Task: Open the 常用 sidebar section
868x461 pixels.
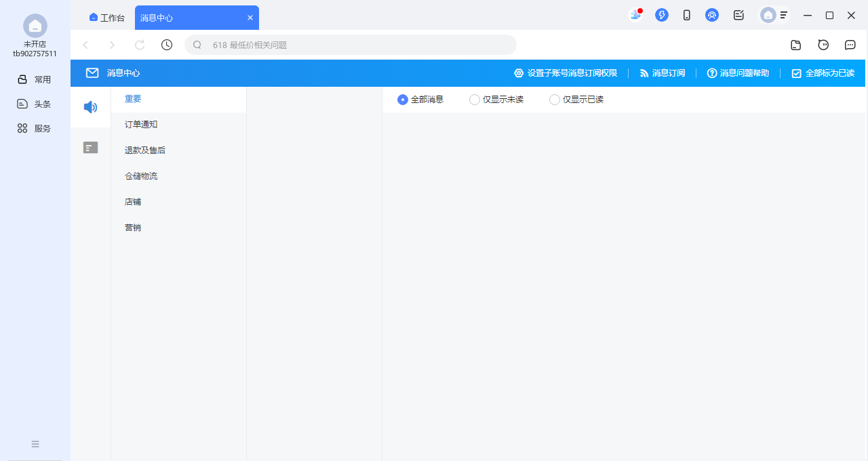Action: [34, 79]
